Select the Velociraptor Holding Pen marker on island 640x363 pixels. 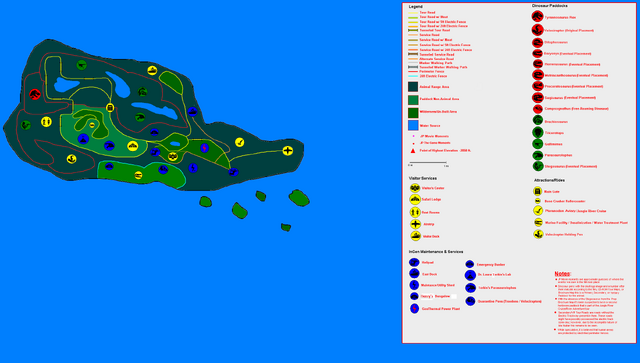click(x=71, y=159)
